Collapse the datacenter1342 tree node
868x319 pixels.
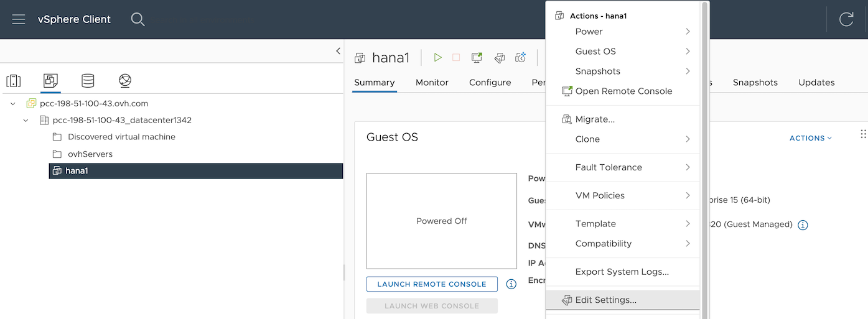(x=26, y=120)
